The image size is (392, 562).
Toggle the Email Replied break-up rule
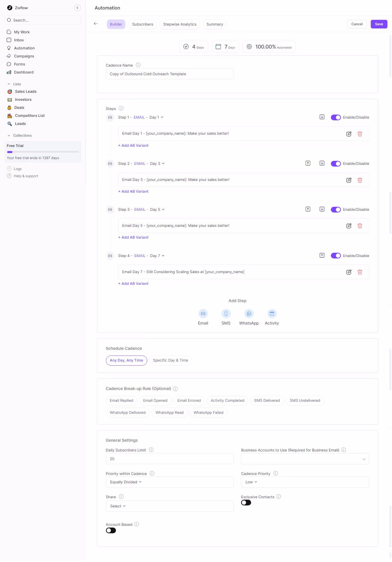tap(121, 401)
